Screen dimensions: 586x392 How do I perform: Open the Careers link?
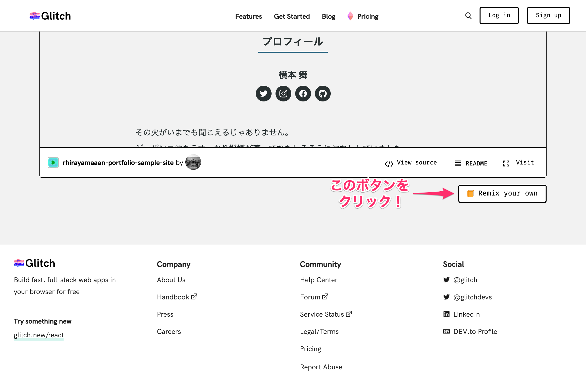coord(169,331)
